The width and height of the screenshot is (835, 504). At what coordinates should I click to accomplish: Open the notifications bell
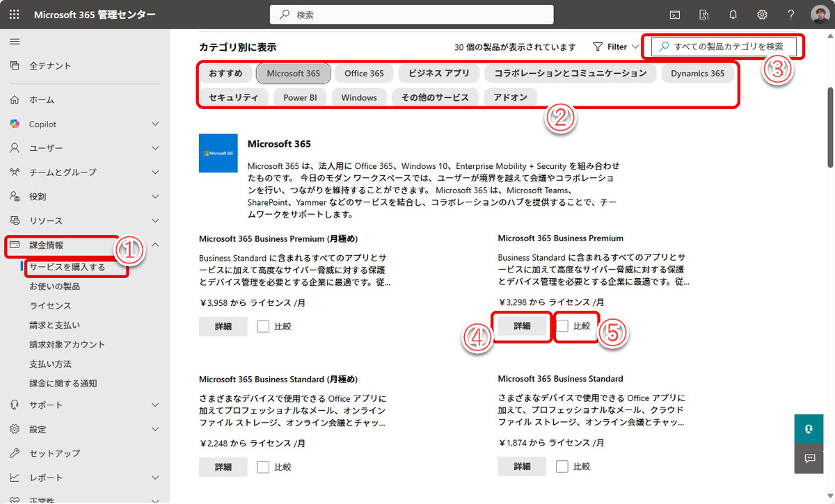click(733, 15)
